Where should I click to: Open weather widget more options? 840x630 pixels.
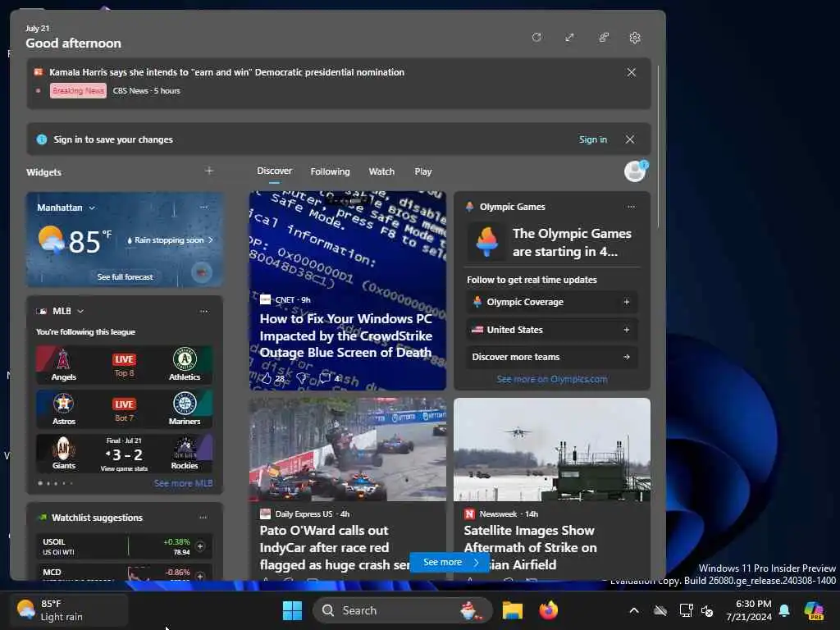(203, 207)
